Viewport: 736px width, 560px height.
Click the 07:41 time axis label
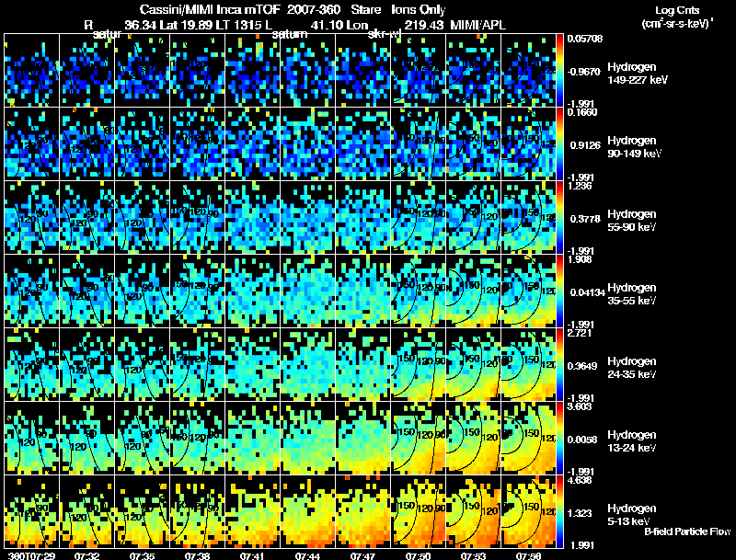click(252, 555)
